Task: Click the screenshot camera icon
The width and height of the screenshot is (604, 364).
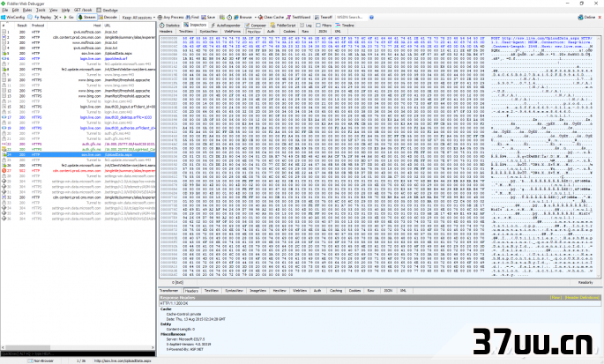Action: coord(222,18)
